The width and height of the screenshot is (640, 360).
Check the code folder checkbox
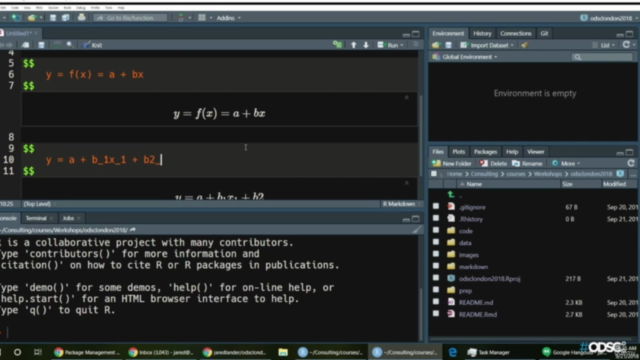[436, 230]
